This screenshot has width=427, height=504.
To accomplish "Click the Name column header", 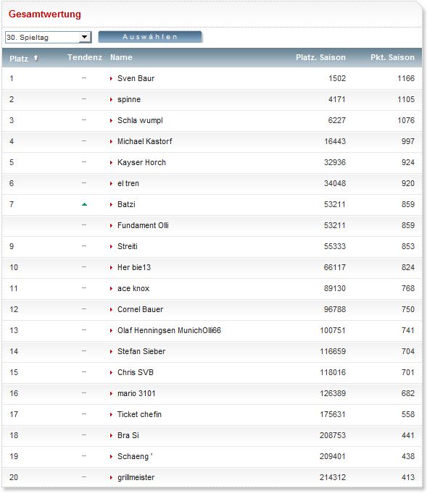I will tap(121, 57).
